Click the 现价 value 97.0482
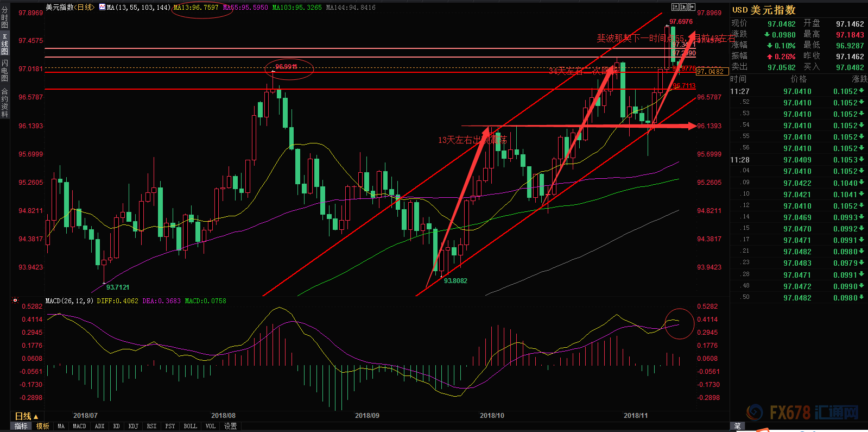The image size is (868, 432). tap(781, 24)
